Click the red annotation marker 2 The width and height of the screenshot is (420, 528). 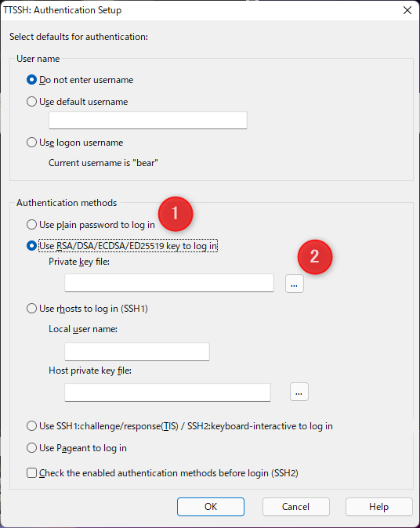(x=314, y=257)
